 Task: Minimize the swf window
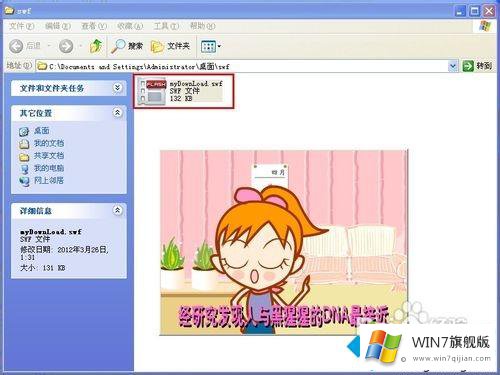pyautogui.click(x=460, y=11)
